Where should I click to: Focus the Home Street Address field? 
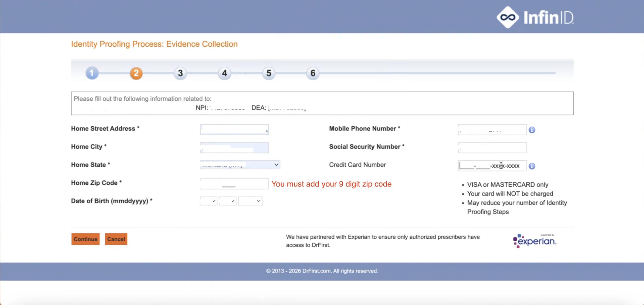(x=234, y=129)
